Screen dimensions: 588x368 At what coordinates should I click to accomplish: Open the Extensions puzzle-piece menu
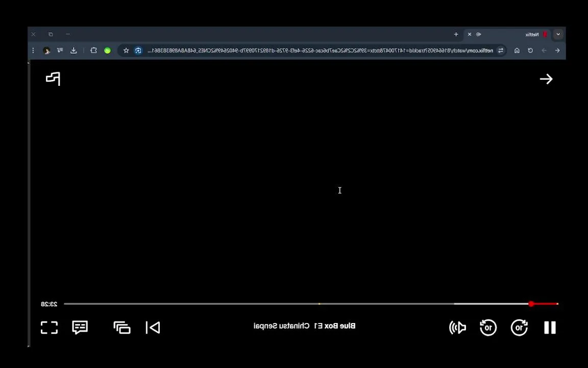tap(94, 50)
